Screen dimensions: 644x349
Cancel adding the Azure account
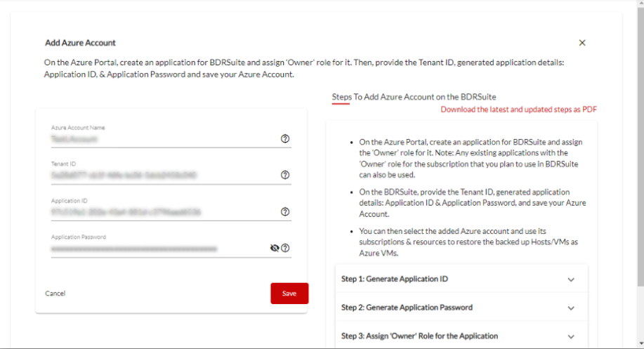coord(55,293)
